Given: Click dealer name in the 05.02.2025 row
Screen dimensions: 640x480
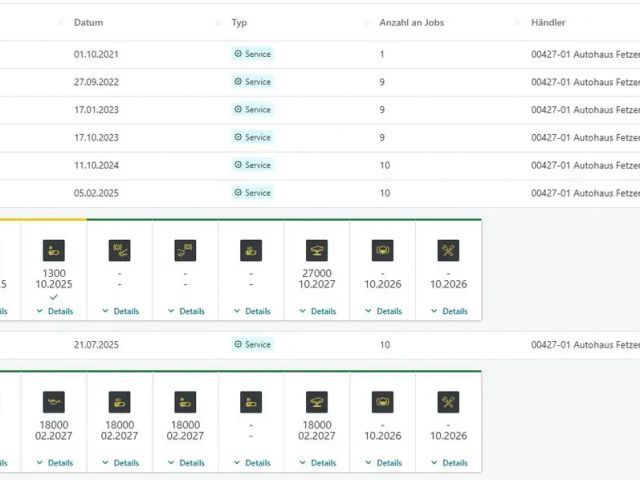Looking at the screenshot, I should [x=585, y=193].
